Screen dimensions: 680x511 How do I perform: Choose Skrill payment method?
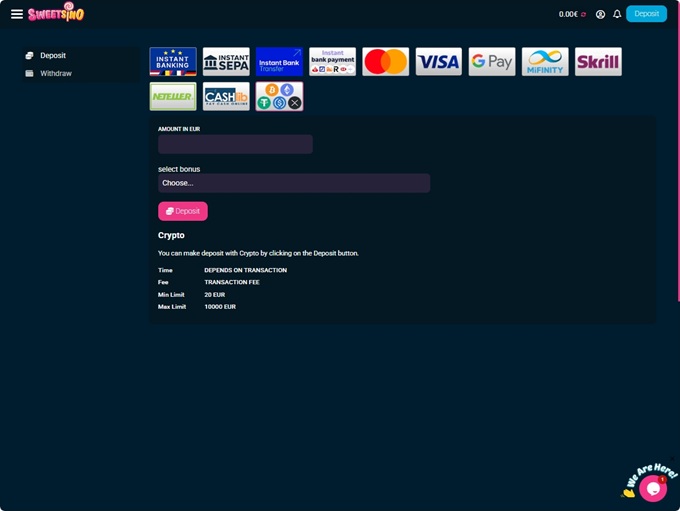tap(598, 62)
